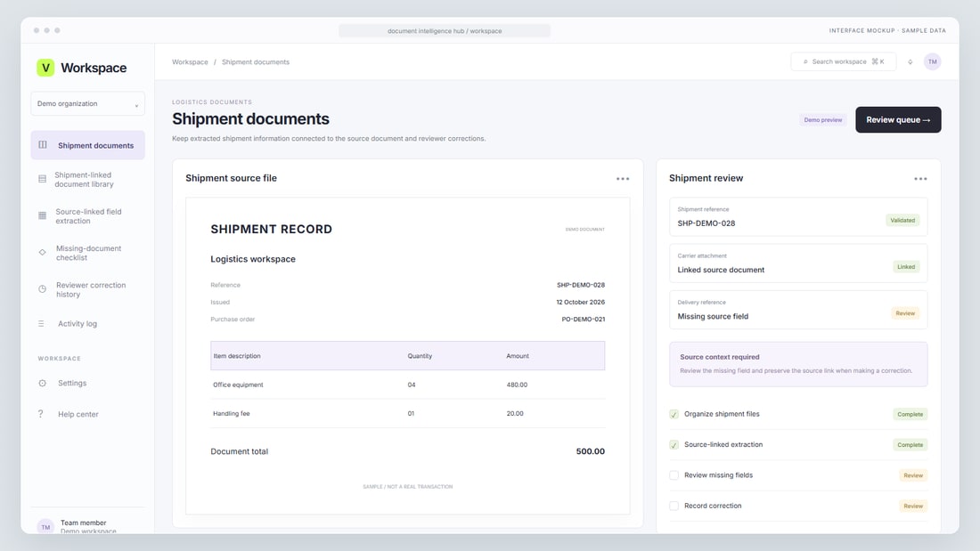
Task: Click Review badge for Review missing fields
Action: click(913, 475)
